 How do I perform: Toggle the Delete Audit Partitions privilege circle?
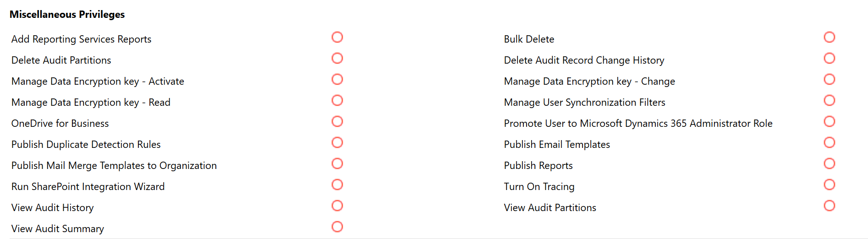tap(337, 58)
